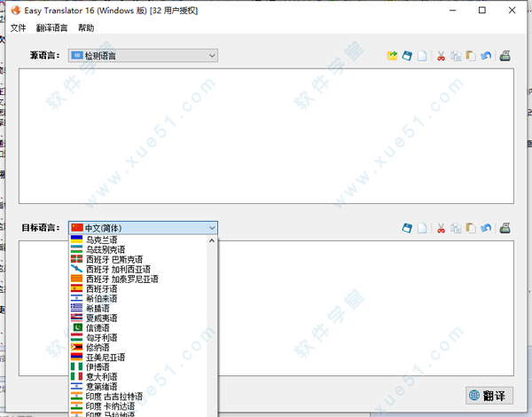
Task: Select 意大利语 from the list
Action: [138, 376]
